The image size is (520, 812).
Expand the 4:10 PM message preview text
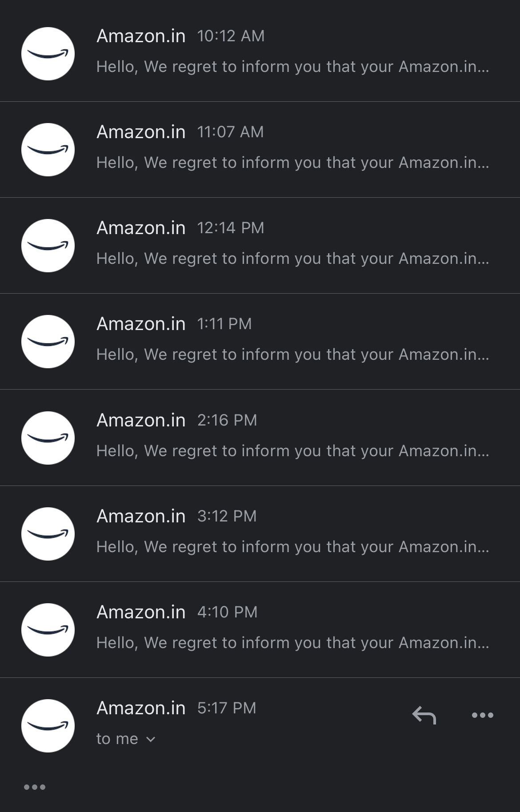(292, 643)
